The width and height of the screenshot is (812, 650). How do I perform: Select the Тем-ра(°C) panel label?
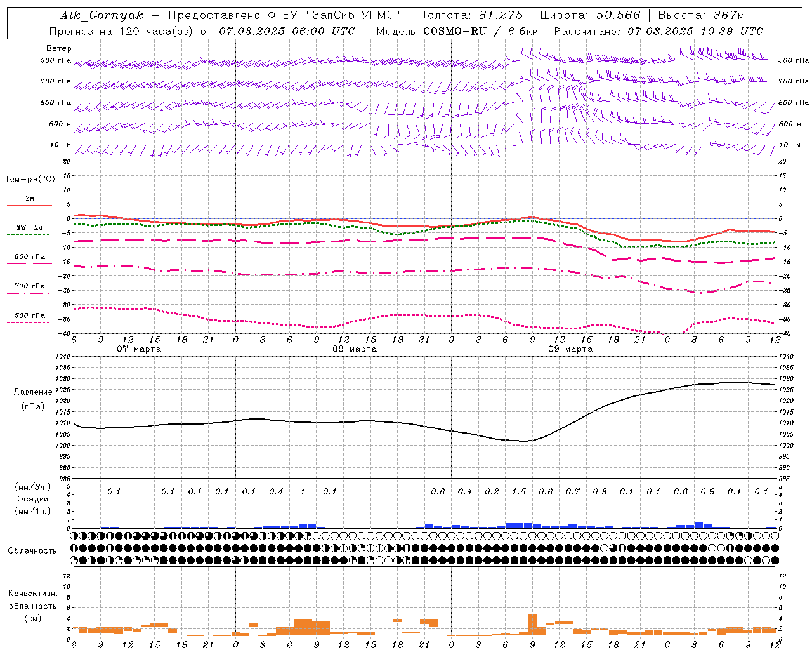[x=30, y=180]
